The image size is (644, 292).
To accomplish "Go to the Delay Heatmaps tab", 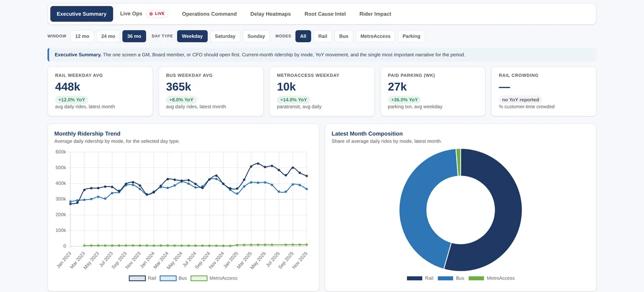I will pyautogui.click(x=270, y=14).
